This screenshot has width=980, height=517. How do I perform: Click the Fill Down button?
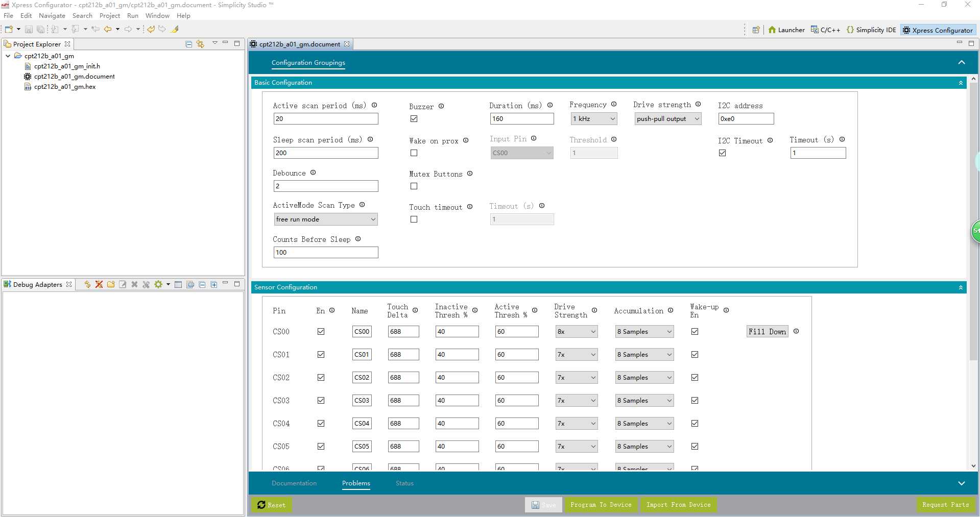point(768,332)
